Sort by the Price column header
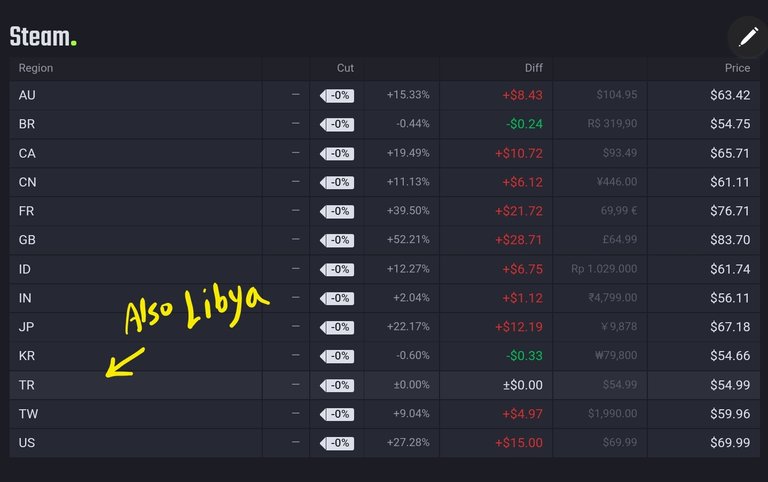The image size is (768, 482). 737,68
